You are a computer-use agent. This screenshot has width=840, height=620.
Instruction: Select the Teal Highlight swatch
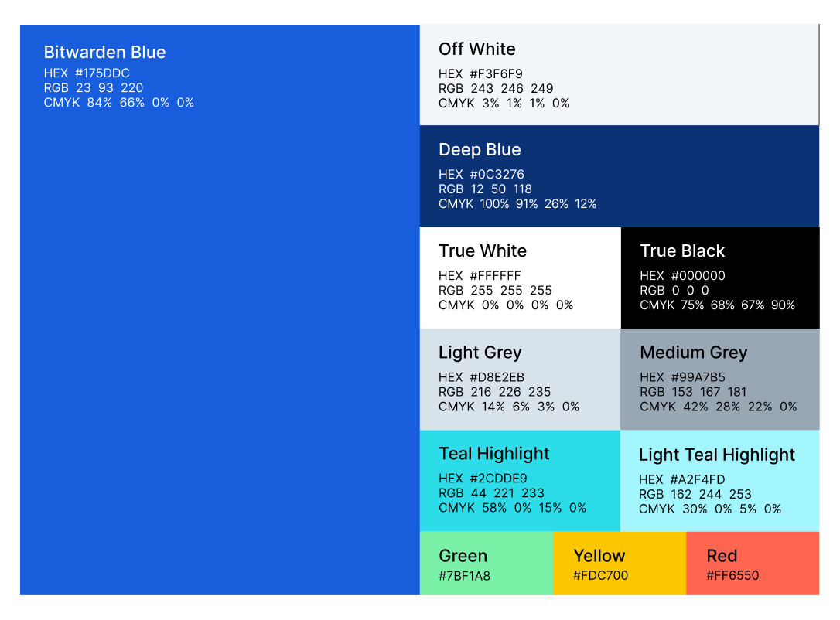[520, 480]
